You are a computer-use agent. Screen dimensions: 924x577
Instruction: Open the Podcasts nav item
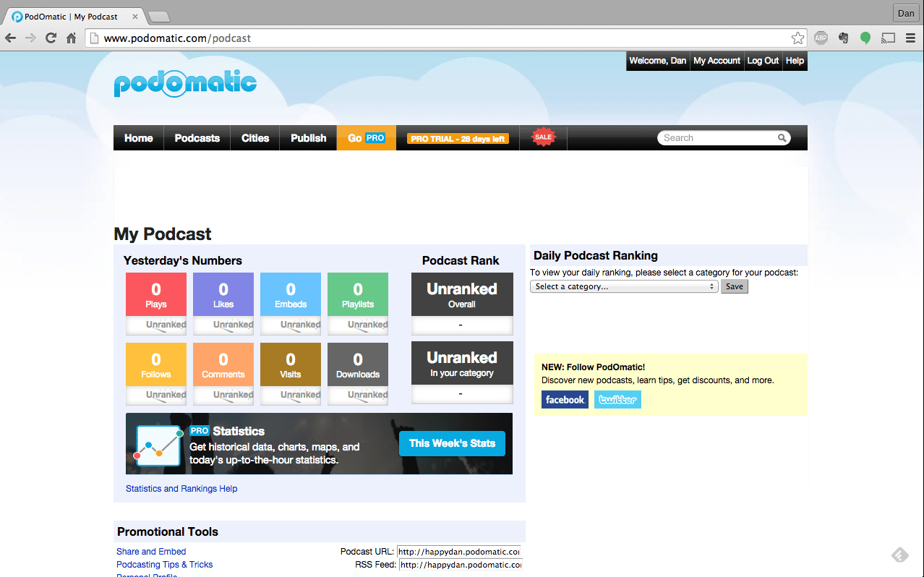pyautogui.click(x=197, y=138)
